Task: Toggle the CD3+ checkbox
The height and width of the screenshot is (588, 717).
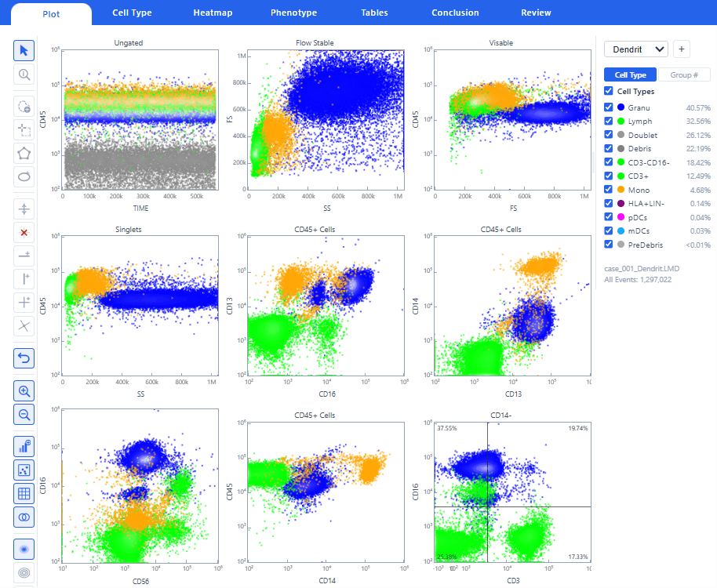Action: click(x=608, y=176)
